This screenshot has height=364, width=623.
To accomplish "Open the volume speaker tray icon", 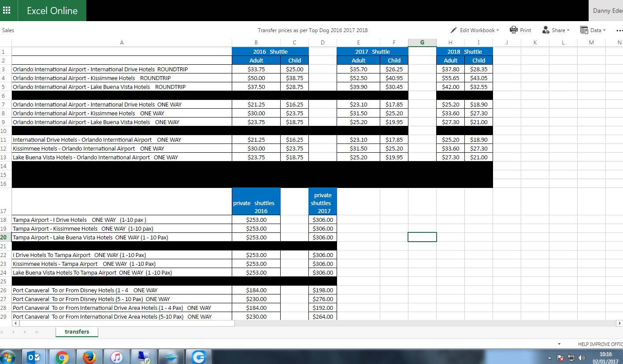I will (x=582, y=357).
